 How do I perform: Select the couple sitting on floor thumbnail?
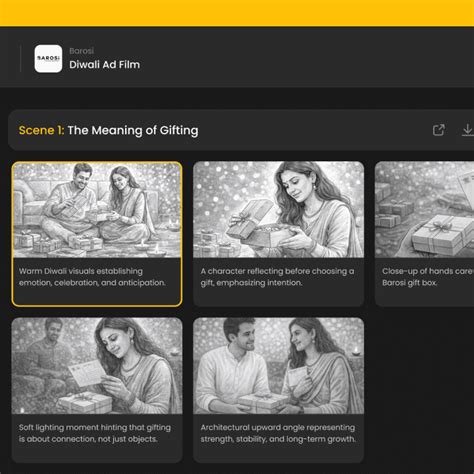coord(97,210)
